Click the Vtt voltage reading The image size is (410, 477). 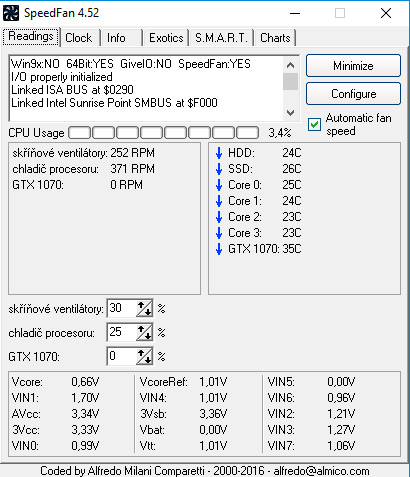pyautogui.click(x=213, y=446)
